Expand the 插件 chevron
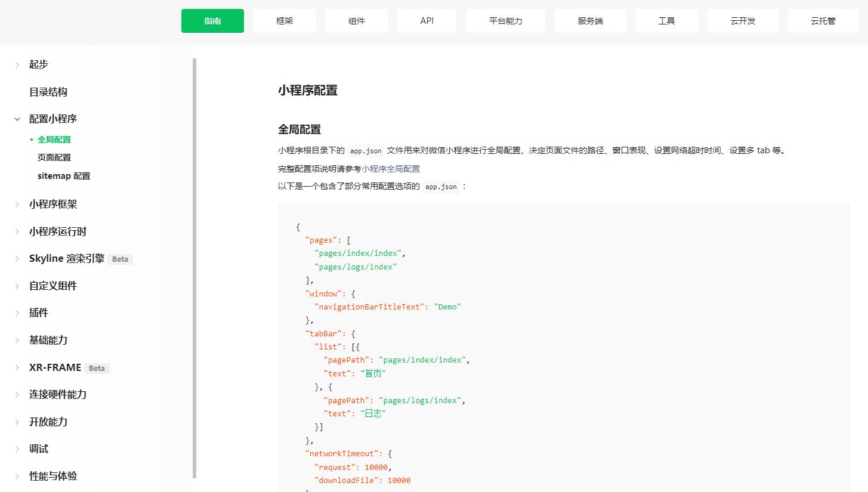 pyautogui.click(x=17, y=312)
